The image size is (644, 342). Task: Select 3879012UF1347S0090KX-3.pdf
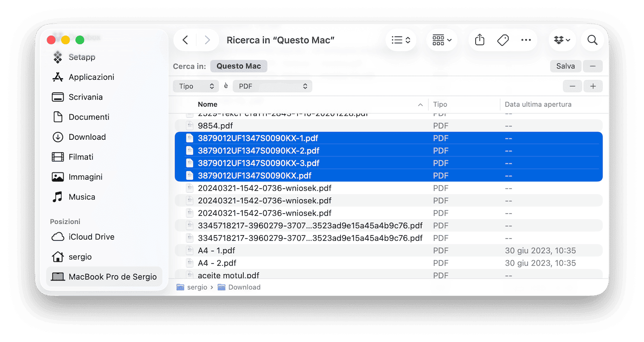(388, 163)
